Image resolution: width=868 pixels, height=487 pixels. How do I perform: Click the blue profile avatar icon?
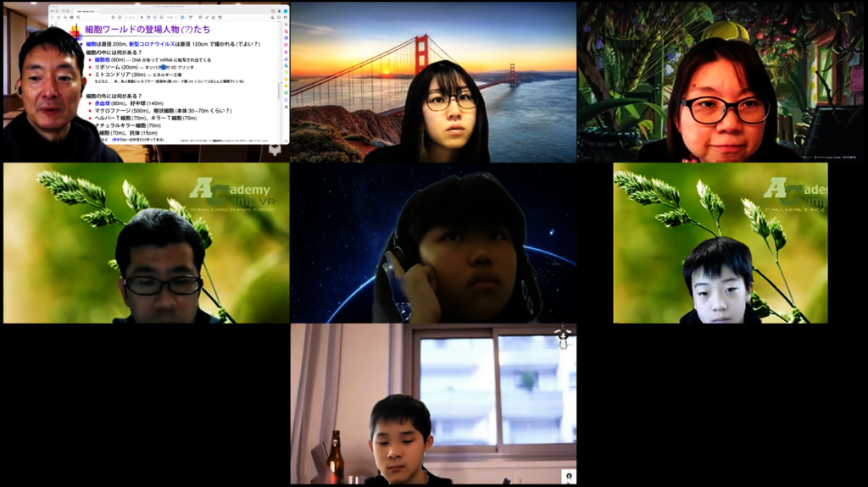click(286, 11)
